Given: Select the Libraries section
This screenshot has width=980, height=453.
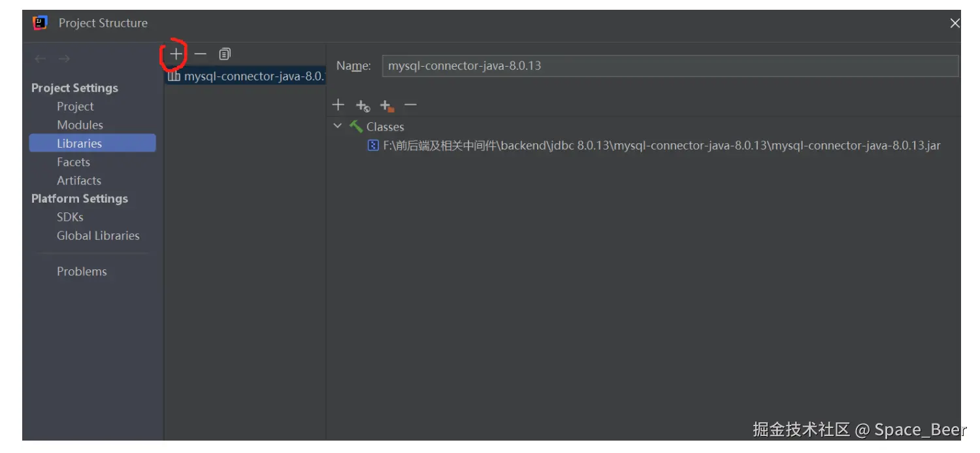Looking at the screenshot, I should [92, 143].
